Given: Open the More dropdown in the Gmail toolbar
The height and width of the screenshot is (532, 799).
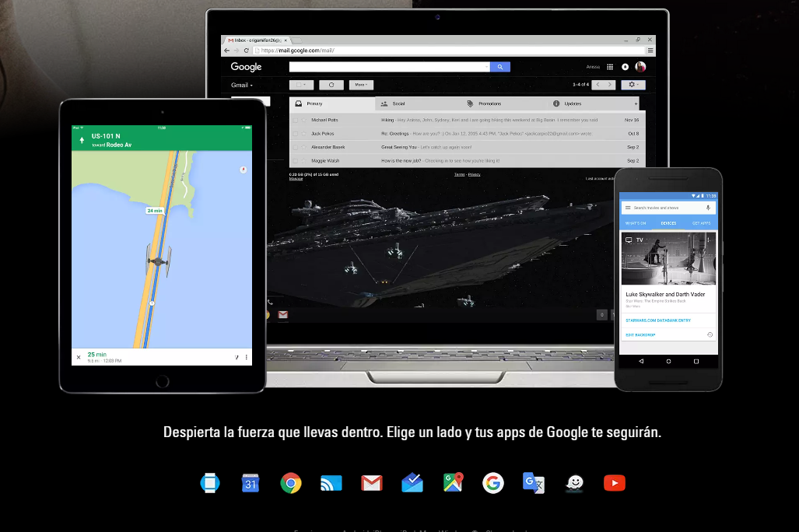Looking at the screenshot, I should (361, 85).
